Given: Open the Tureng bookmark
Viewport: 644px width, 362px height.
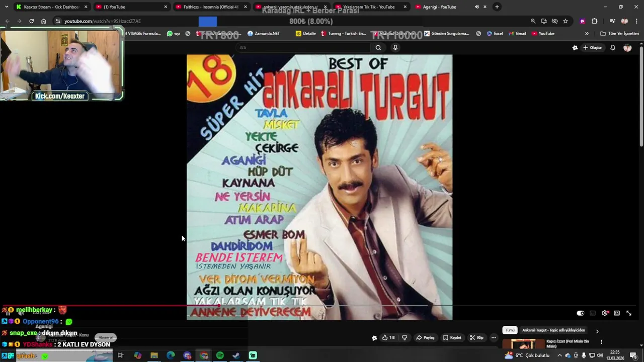Looking at the screenshot, I should click(x=344, y=34).
